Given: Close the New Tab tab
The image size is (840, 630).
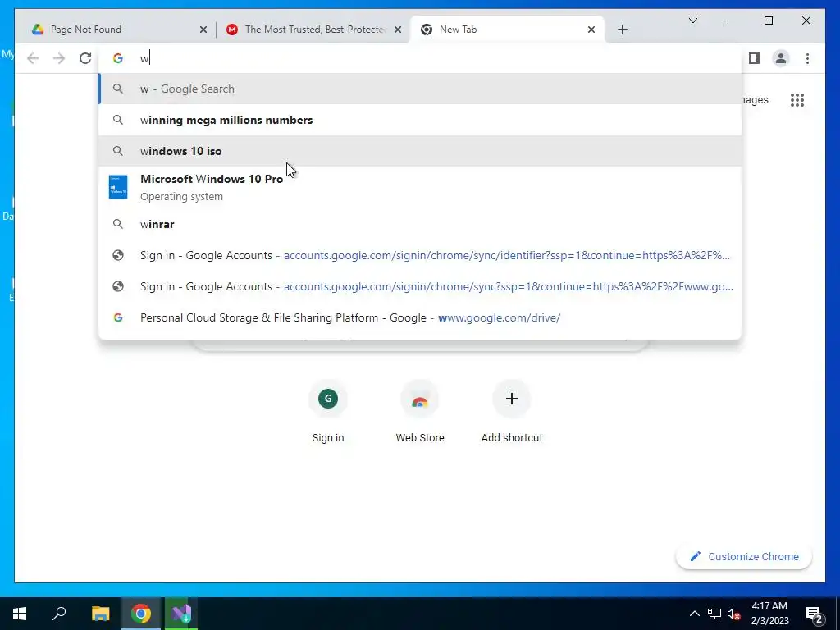Looking at the screenshot, I should tap(591, 30).
